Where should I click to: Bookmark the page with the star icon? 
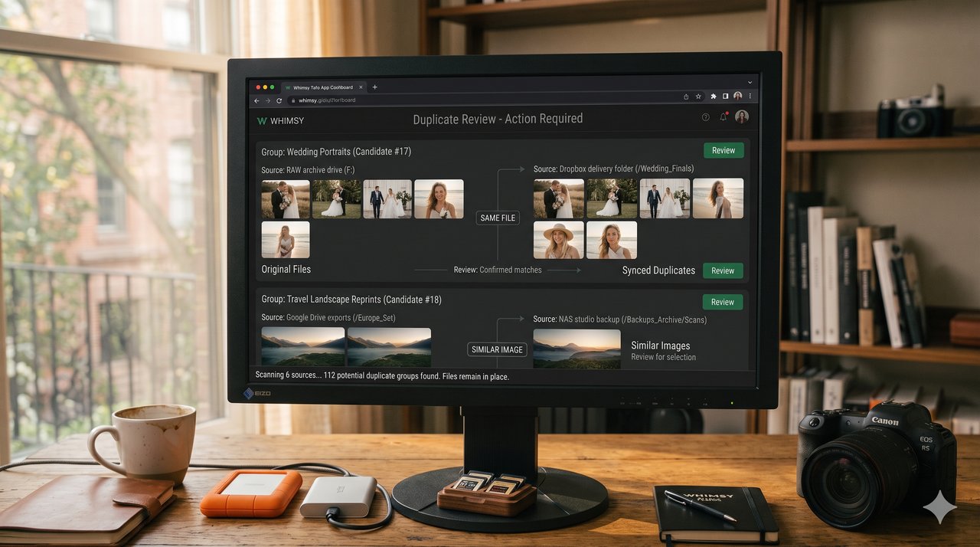(x=698, y=97)
